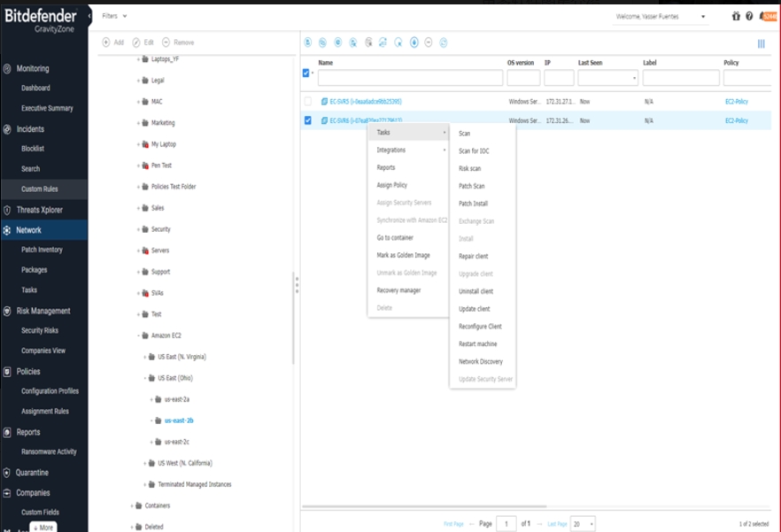Uncheck the selected checkbox for EC-SVR6
The height and width of the screenshot is (532, 781).
pos(306,122)
